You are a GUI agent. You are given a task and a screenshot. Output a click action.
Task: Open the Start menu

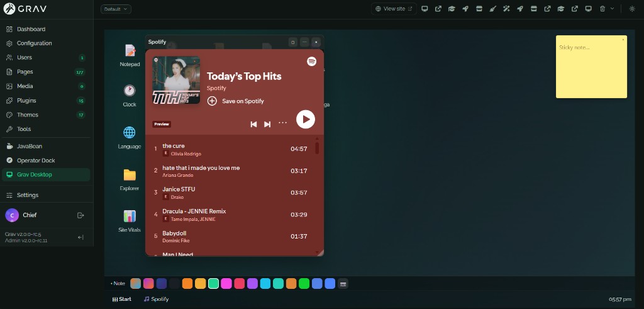[121, 299]
